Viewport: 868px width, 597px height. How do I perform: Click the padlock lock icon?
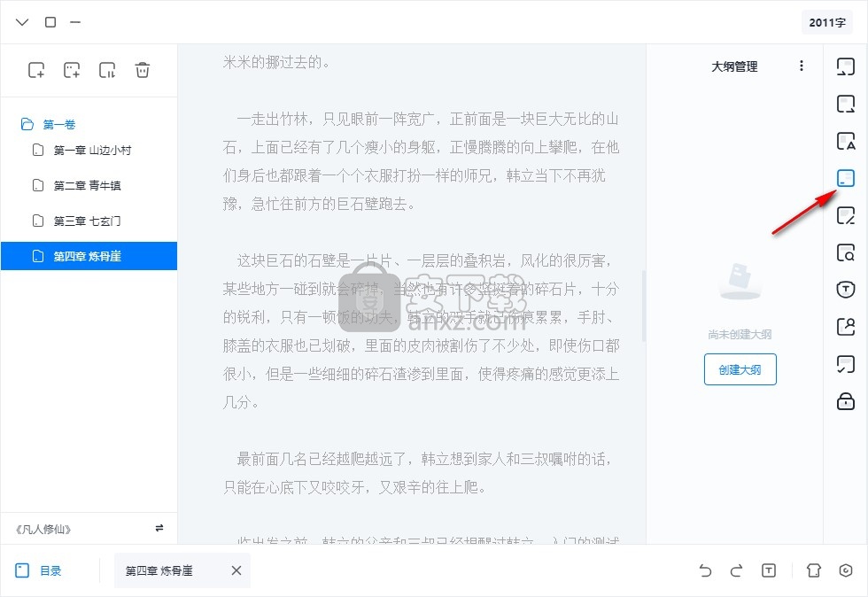(x=845, y=401)
